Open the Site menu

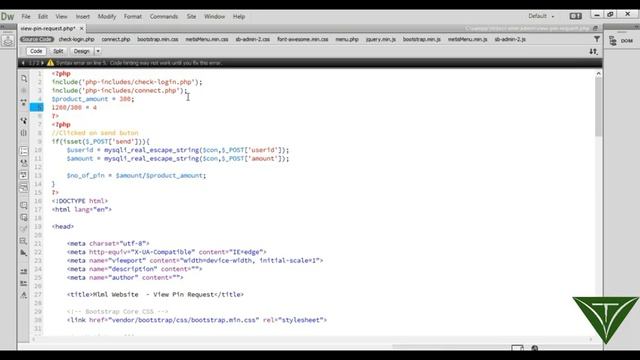point(191,16)
